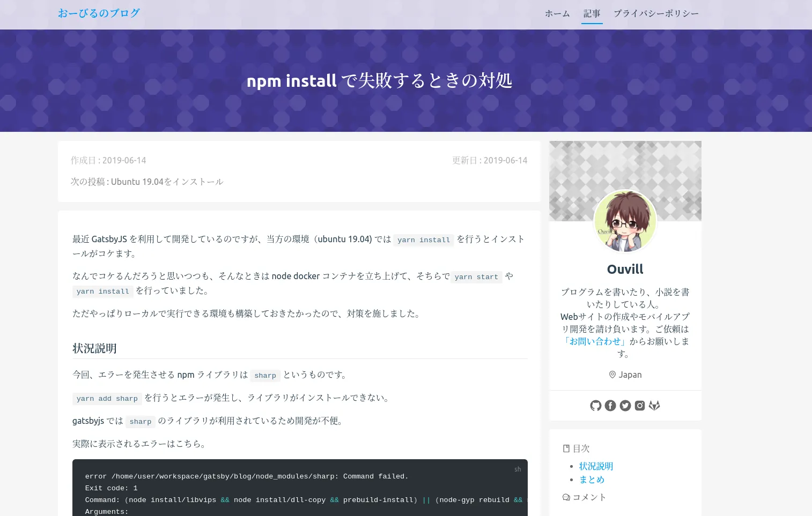The height and width of the screenshot is (516, 812).
Task: Open the GitHub profile icon
Action: click(595, 406)
